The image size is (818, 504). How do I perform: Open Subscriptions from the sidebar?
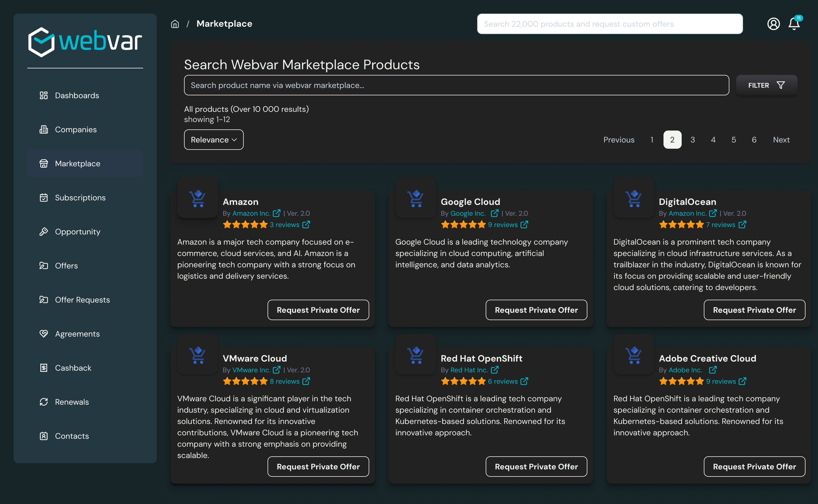pyautogui.click(x=80, y=198)
